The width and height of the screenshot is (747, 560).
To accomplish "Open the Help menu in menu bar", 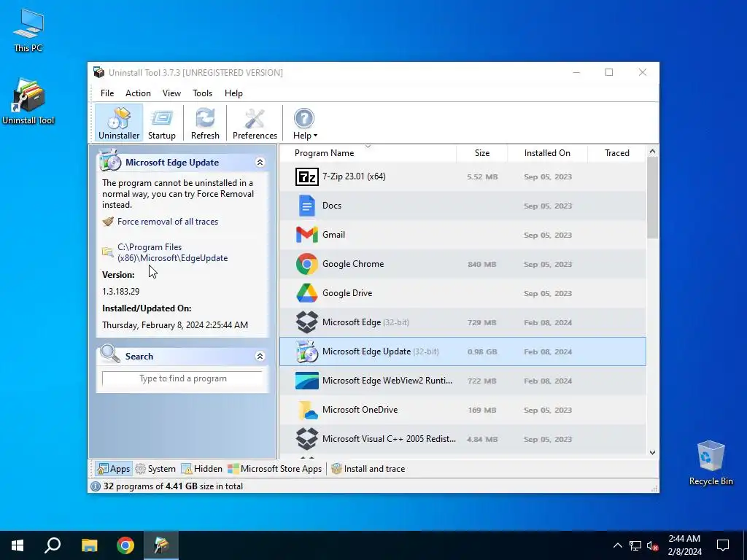I will 233,93.
